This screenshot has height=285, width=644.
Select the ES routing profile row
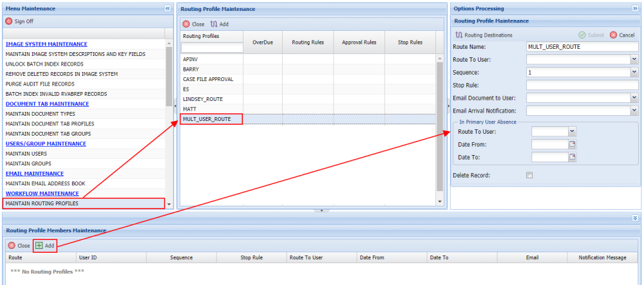click(308, 89)
